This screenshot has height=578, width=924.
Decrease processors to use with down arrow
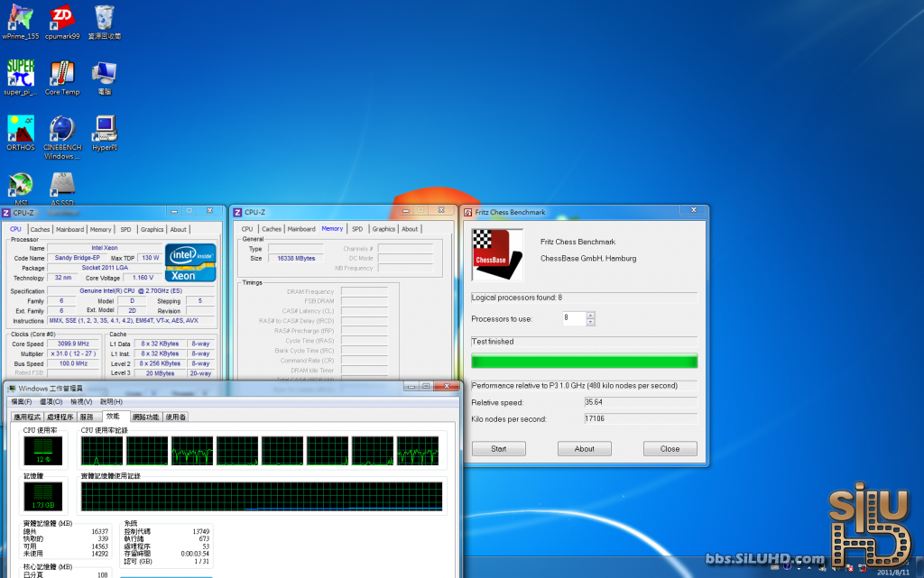point(591,322)
